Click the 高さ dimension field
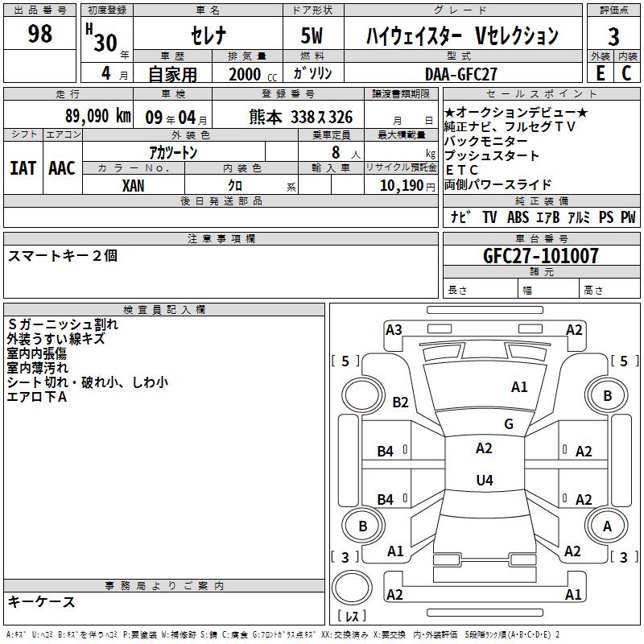This screenshot has width=644, height=644. tap(609, 290)
